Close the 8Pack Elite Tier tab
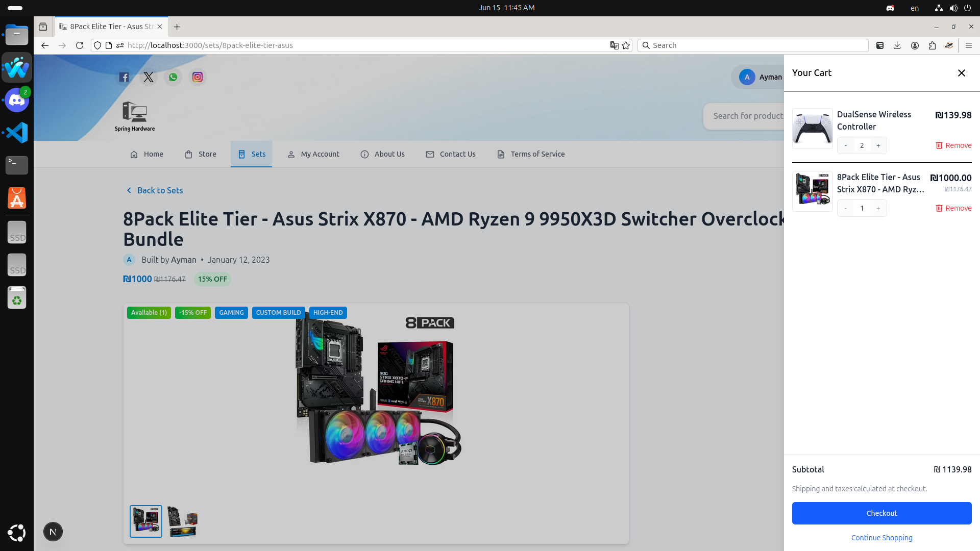Image resolution: width=980 pixels, height=551 pixels. pos(160,27)
